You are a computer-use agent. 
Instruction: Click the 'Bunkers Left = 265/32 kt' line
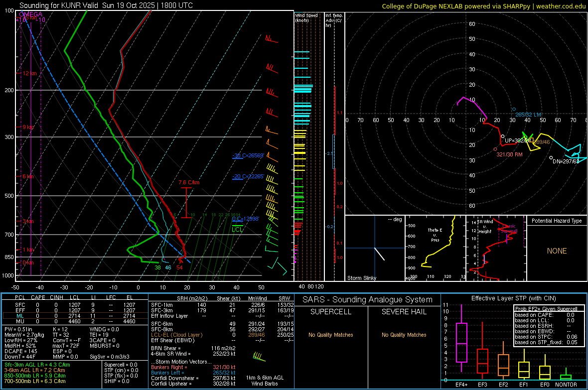pyautogui.click(x=193, y=373)
